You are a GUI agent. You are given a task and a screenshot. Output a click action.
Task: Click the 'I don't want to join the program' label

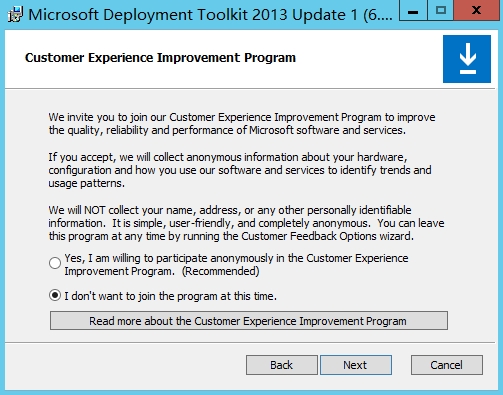(170, 296)
